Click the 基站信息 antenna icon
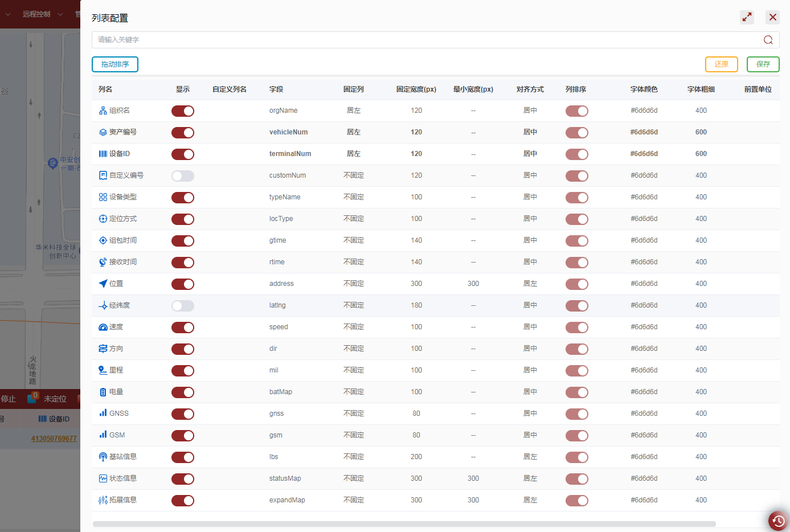Viewport: 790px width, 532px height. click(103, 457)
